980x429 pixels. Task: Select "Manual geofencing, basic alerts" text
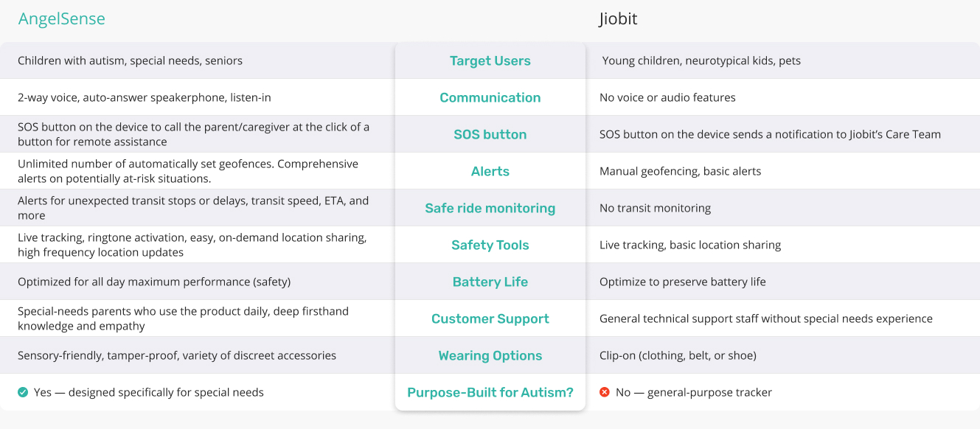pyautogui.click(x=680, y=171)
